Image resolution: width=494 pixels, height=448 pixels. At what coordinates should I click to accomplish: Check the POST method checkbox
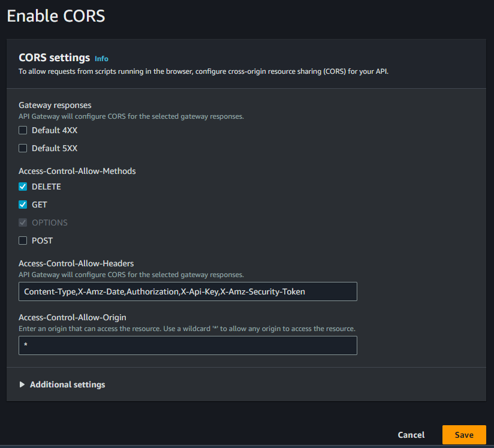(x=23, y=240)
